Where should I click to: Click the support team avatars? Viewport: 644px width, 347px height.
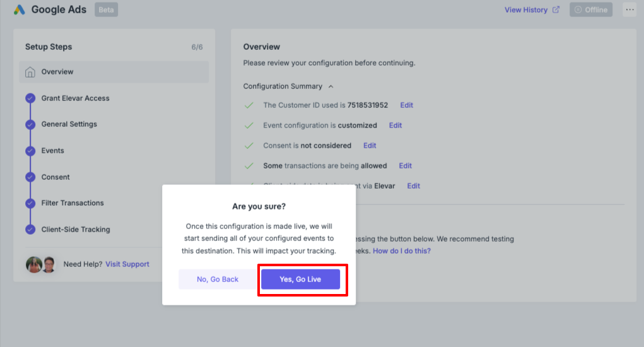point(40,264)
